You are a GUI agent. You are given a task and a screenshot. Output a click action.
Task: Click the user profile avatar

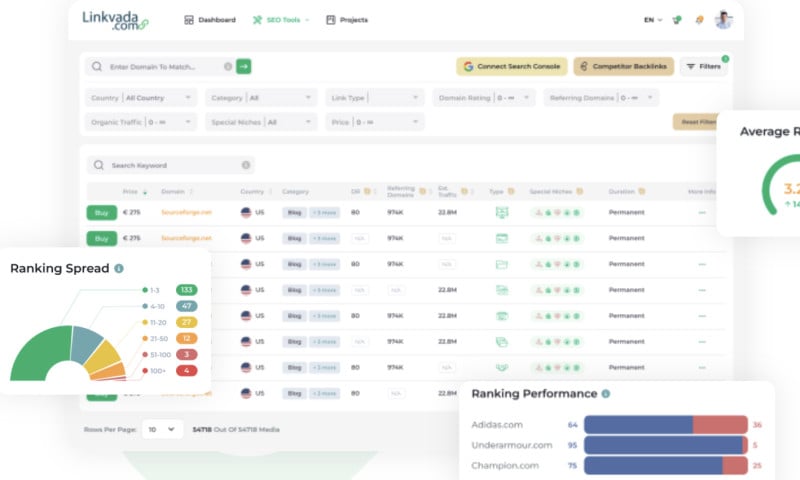click(x=723, y=20)
